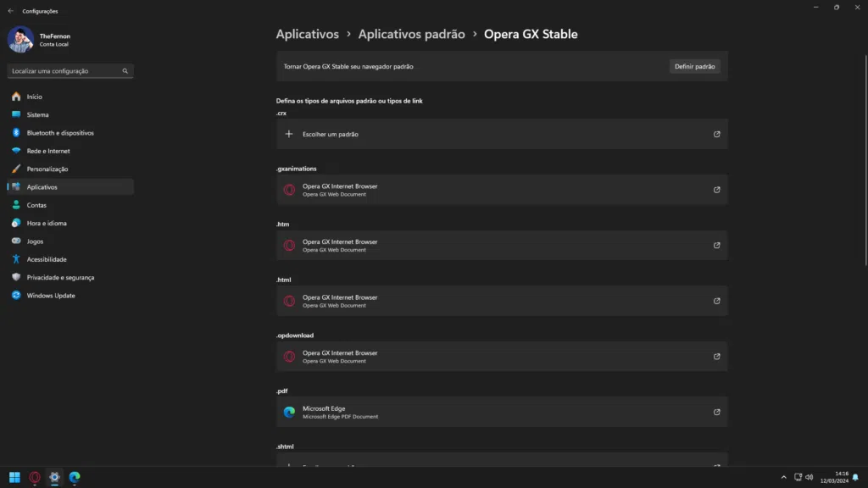Select the Opera GX icon on the .html row
Screen dimensions: 868x488
[x=289, y=301]
